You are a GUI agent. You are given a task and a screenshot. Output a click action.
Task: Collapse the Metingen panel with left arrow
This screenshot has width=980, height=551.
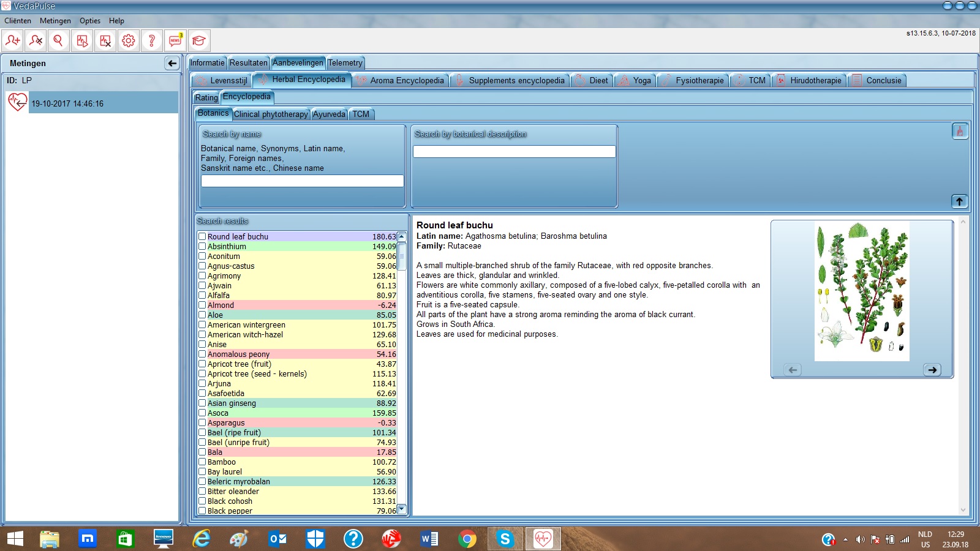click(x=172, y=63)
